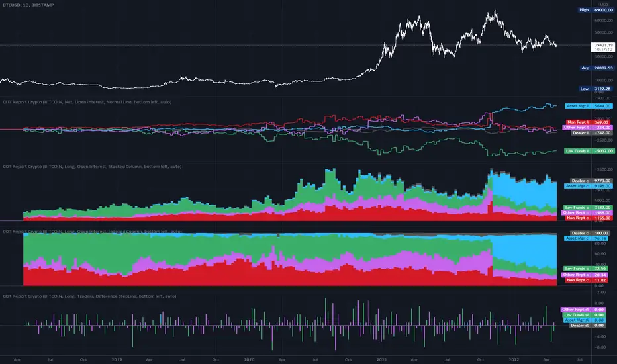This screenshot has width=617, height=364.
Task: Click the 80.00 value on the indexed column scale
Action: point(600,244)
